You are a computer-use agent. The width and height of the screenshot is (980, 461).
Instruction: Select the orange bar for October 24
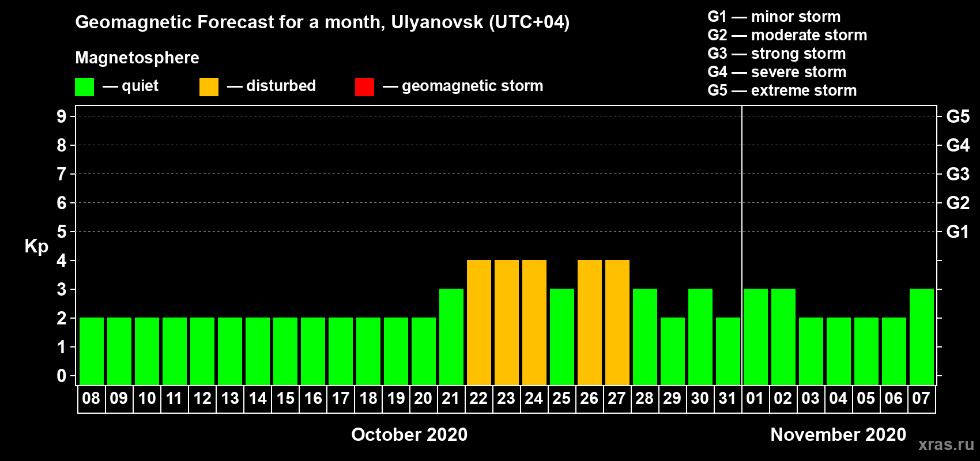tap(534, 322)
